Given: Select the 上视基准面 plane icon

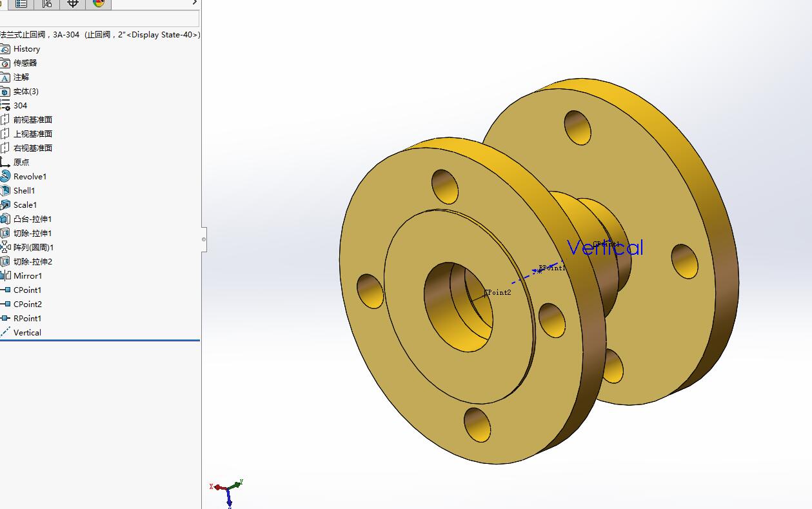Looking at the screenshot, I should point(5,134).
